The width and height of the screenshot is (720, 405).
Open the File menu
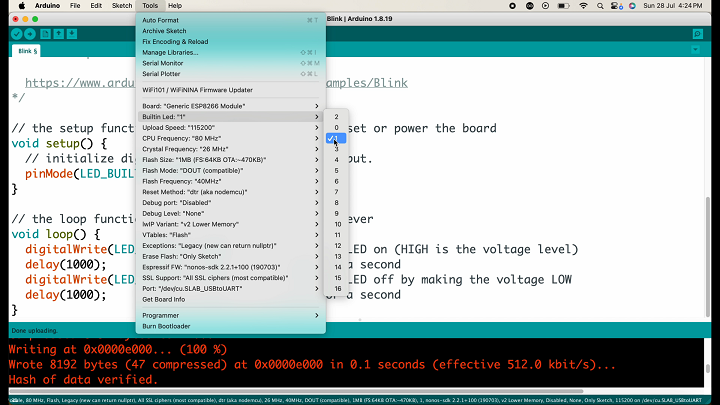(x=75, y=6)
